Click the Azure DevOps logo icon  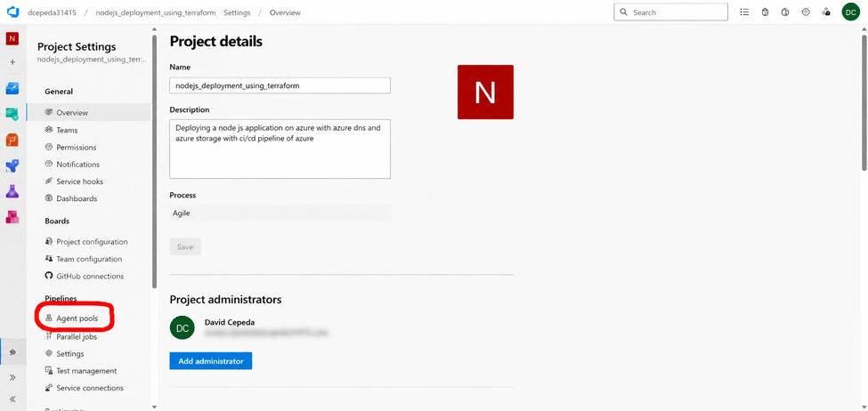point(12,12)
